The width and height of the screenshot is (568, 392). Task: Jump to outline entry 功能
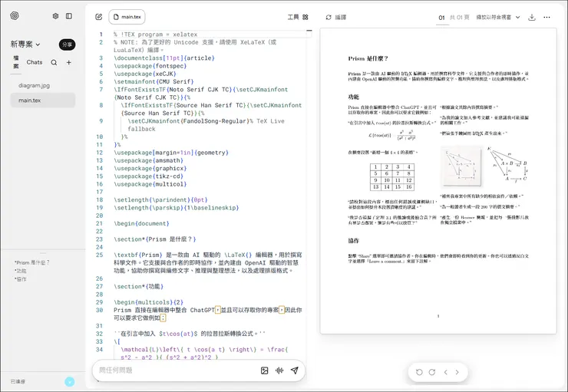[20, 271]
